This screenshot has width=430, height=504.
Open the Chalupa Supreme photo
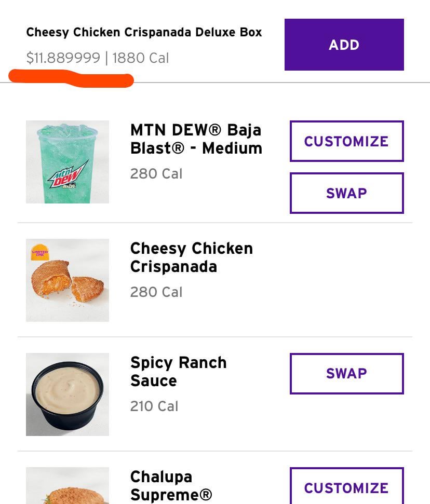coord(68,488)
